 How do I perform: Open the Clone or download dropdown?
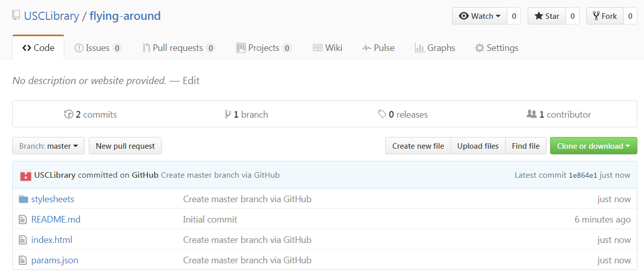point(594,146)
